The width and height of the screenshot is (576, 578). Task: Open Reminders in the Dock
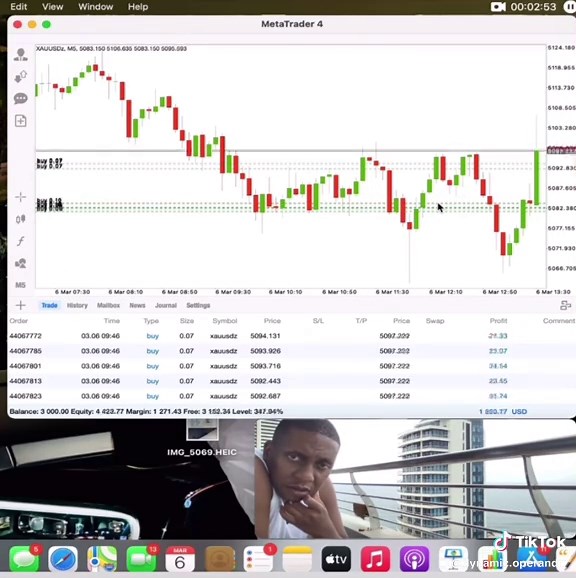[x=258, y=559]
